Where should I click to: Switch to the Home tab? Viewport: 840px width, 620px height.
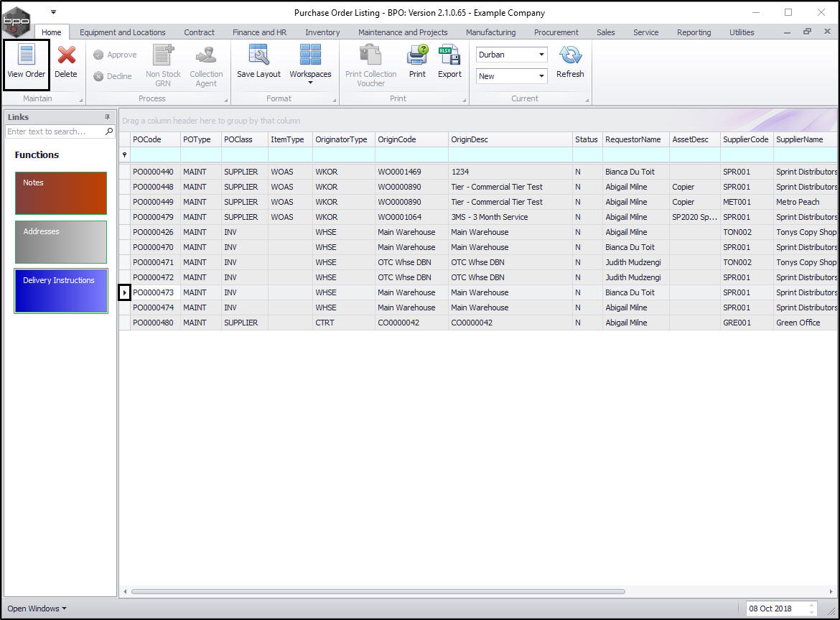tap(52, 32)
